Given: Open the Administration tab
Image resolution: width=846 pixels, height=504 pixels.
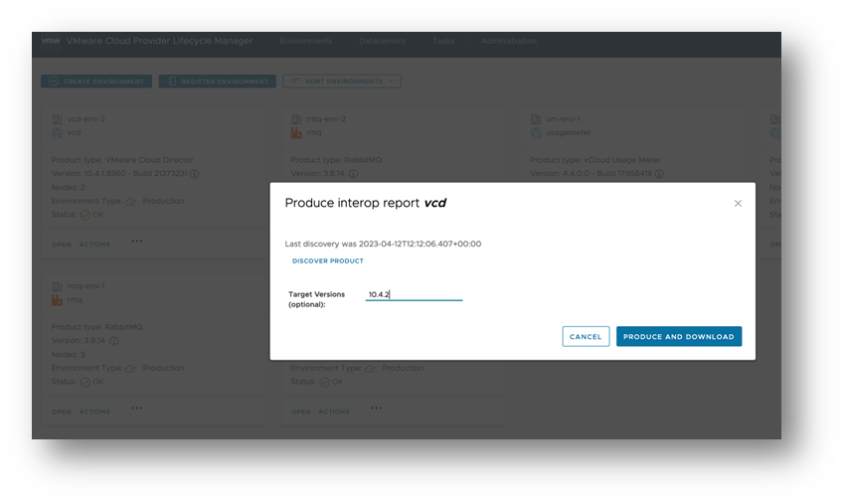Looking at the screenshot, I should (x=508, y=41).
